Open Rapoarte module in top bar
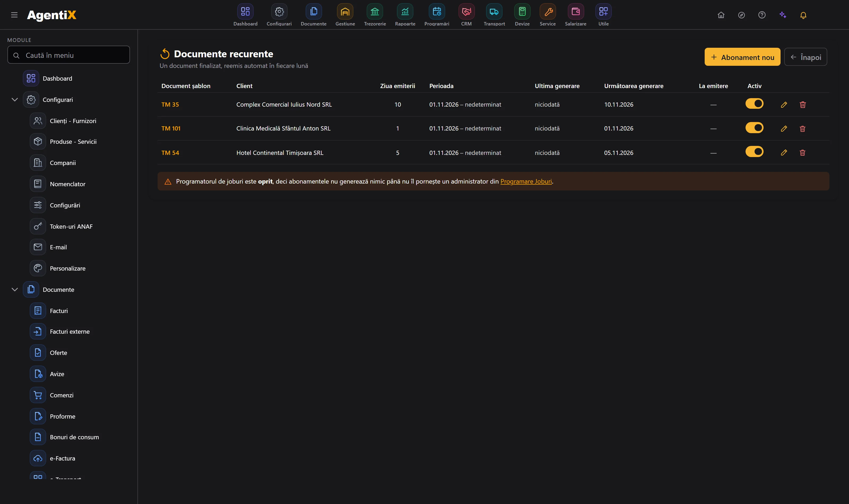Screen dimensions: 849x504 405,15
